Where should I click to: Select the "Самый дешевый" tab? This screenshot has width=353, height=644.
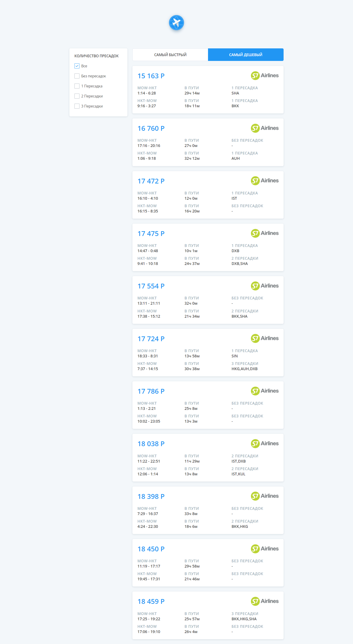(246, 55)
